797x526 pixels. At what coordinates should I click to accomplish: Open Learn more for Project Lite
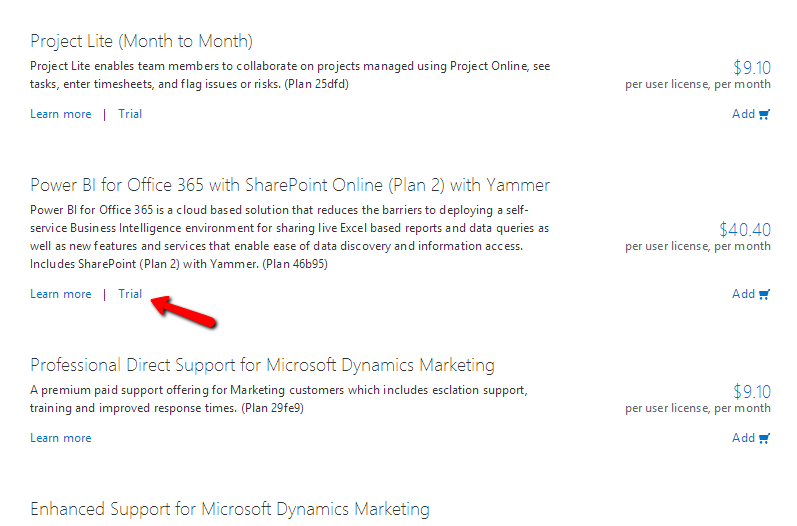[x=60, y=114]
